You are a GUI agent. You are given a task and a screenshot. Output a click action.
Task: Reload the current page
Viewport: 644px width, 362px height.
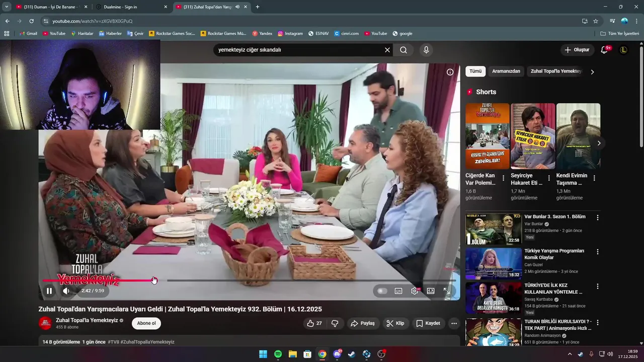pos(32,21)
